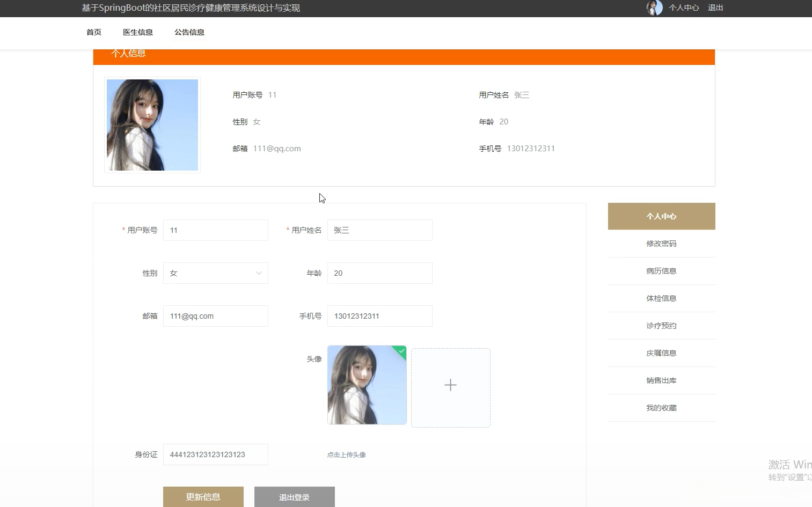This screenshot has width=812, height=507.
Task: Click the green checkmark badge on the avatar thumbnail
Action: tap(401, 351)
